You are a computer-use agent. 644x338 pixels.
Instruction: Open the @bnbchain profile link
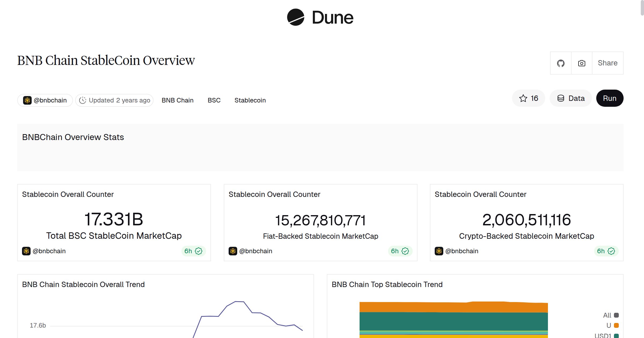(x=50, y=100)
